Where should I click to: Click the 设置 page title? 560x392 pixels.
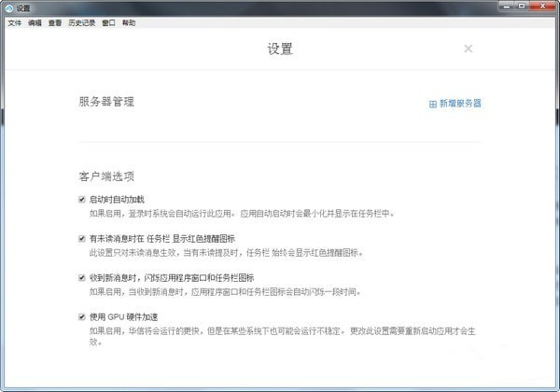tap(280, 49)
